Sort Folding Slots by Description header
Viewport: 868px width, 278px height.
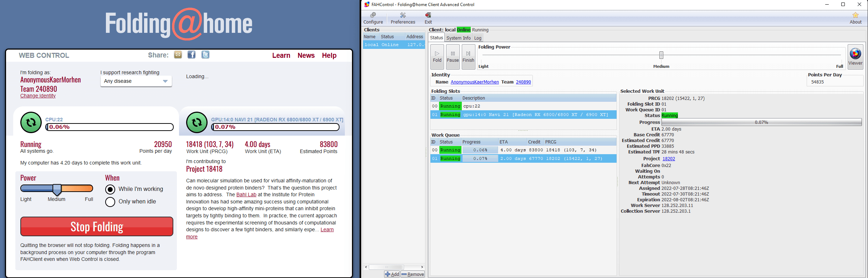(x=538, y=98)
